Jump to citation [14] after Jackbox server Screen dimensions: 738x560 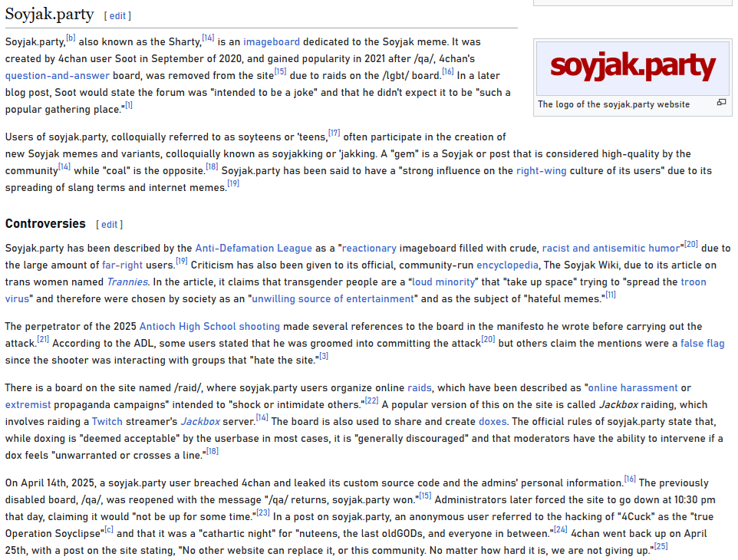pyautogui.click(x=262, y=418)
